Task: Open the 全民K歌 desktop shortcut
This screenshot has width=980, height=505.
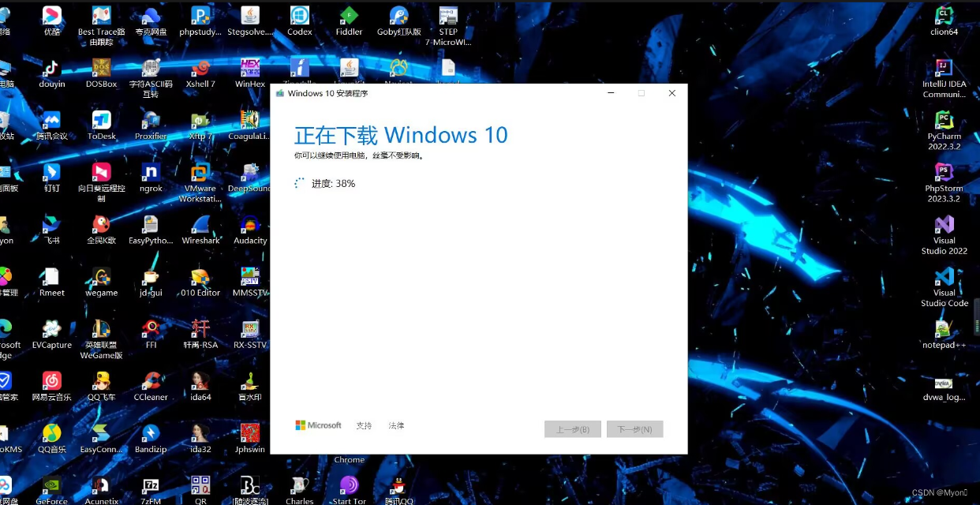Action: (x=102, y=230)
